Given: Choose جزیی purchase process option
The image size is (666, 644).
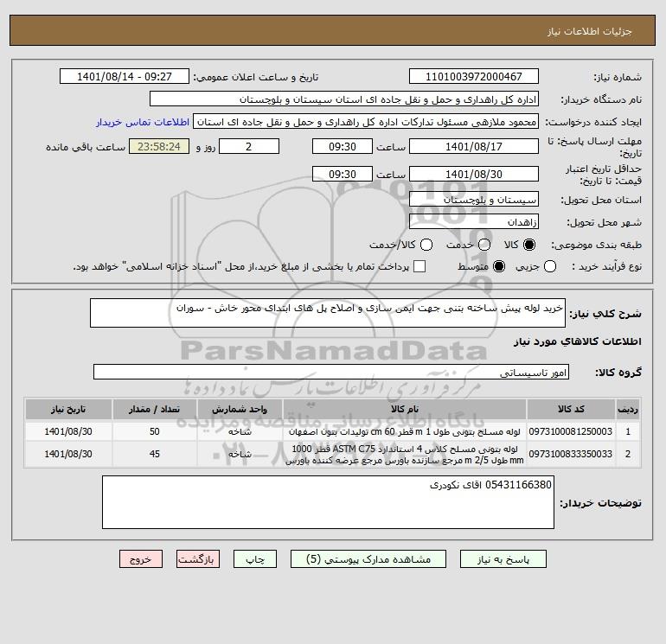Looking at the screenshot, I should click(x=550, y=266).
